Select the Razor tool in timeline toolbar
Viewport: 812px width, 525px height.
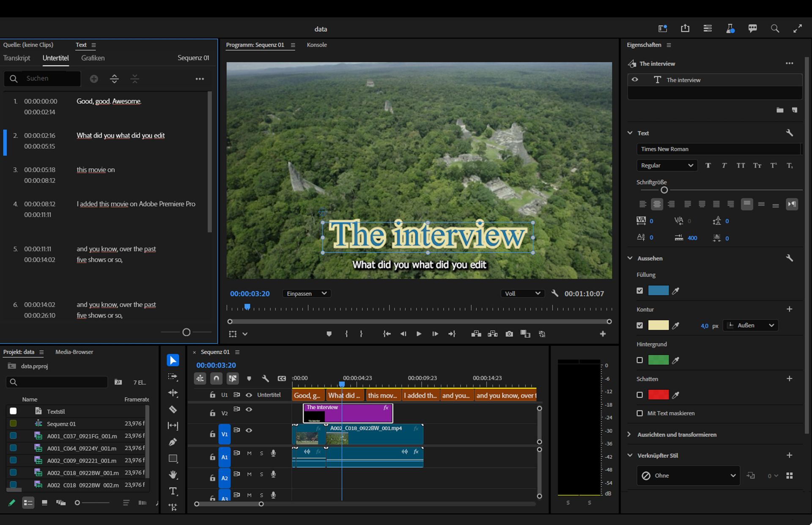click(x=173, y=409)
